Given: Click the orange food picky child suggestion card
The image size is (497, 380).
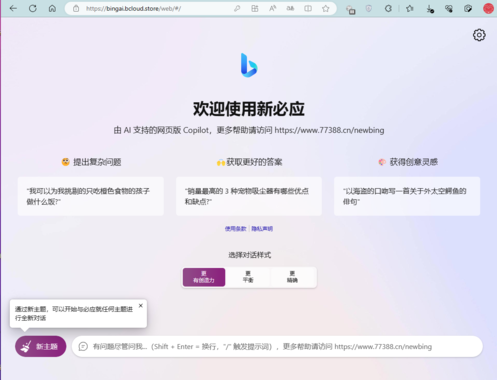Looking at the screenshot, I should [91, 196].
